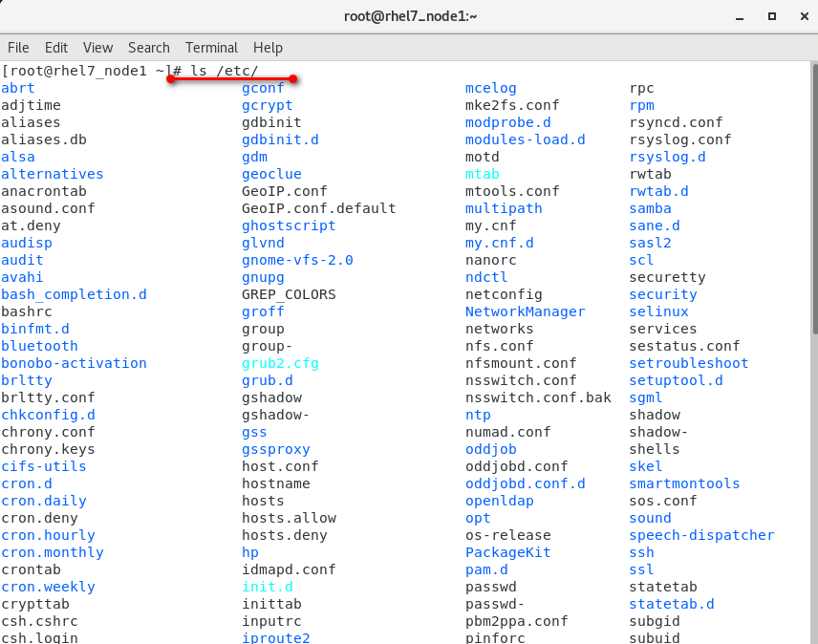The image size is (818, 644).
Task: Click 'rsyncd.conf' file name
Action: coord(677,122)
